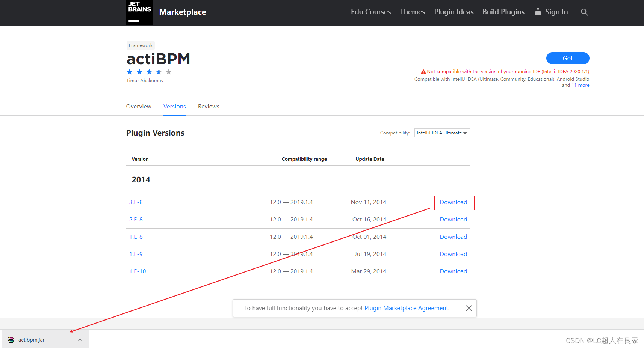Image resolution: width=644 pixels, height=348 pixels.
Task: Click the star rating of actiBPM
Action: pyautogui.click(x=149, y=72)
